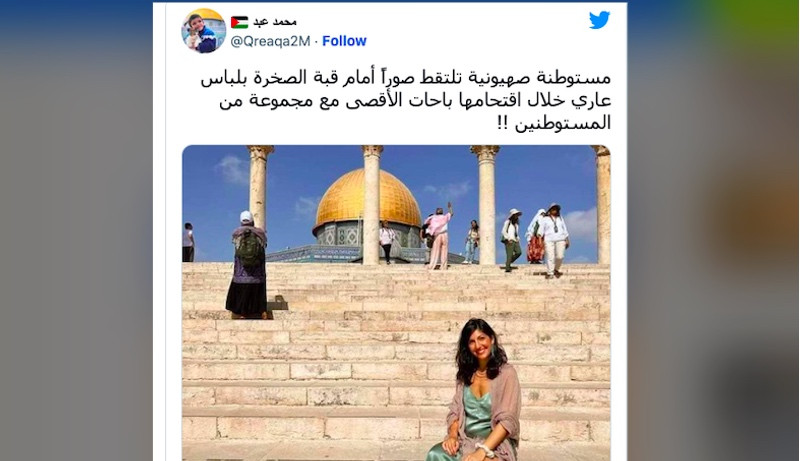
Task: Click the person in pink raising an arm
Action: pos(438,236)
